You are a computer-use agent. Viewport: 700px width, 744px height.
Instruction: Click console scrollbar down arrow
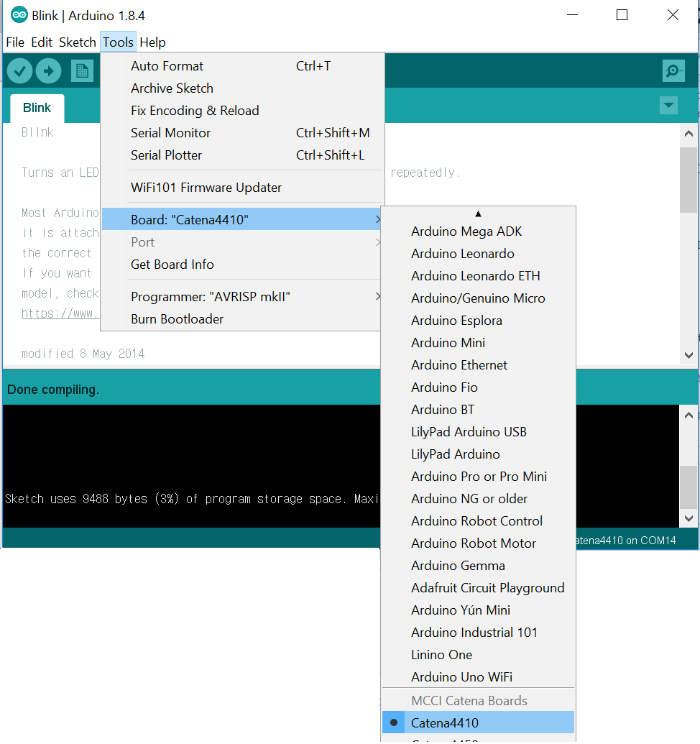coord(689,518)
